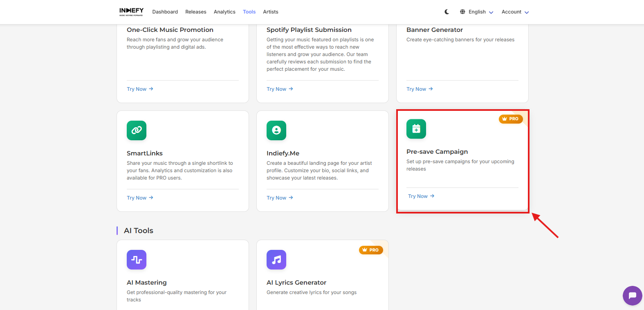644x310 pixels.
Task: Open the English language dropdown
Action: [x=480, y=12]
